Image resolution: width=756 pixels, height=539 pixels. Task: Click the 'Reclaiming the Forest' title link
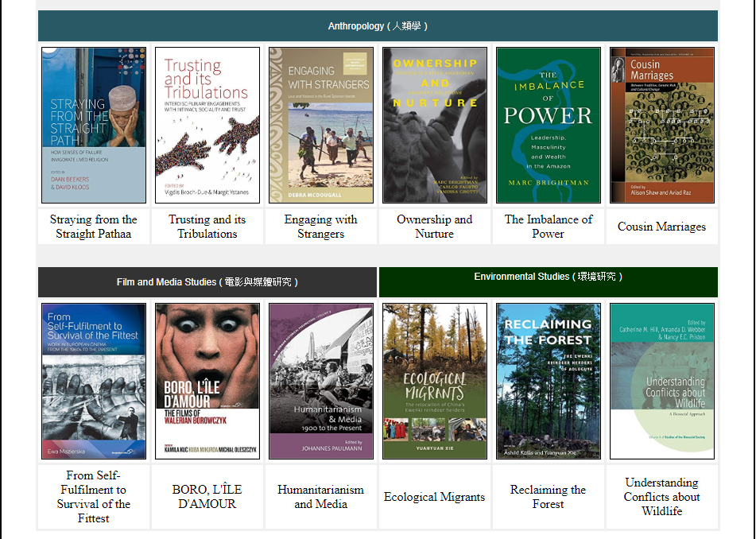[549, 497]
